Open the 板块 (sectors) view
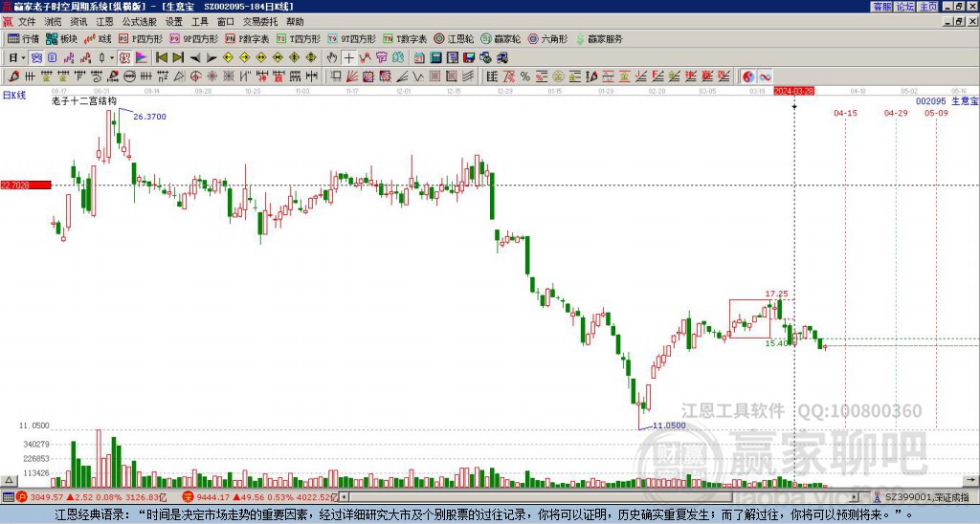The height and width of the screenshot is (524, 980). [61, 39]
